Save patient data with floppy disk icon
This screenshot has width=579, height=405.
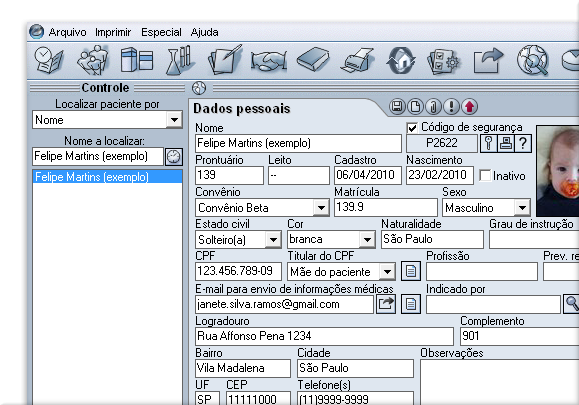click(x=397, y=107)
